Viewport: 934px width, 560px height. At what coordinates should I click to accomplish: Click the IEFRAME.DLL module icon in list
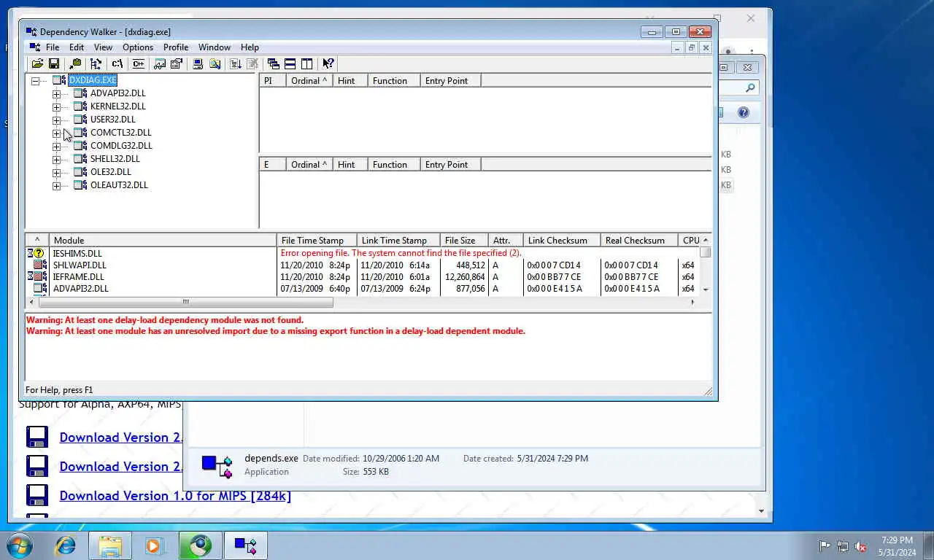pyautogui.click(x=36, y=276)
